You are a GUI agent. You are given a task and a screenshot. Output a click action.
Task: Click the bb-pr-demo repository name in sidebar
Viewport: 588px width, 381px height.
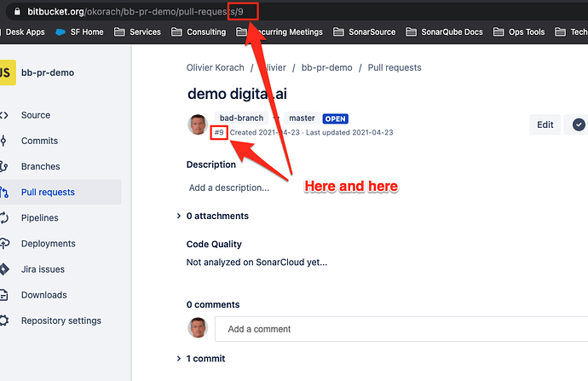(x=48, y=72)
